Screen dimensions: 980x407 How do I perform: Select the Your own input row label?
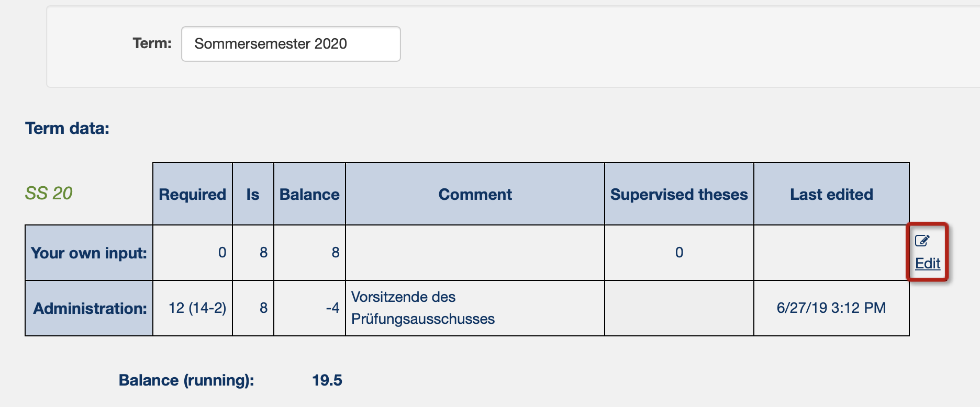(x=89, y=253)
